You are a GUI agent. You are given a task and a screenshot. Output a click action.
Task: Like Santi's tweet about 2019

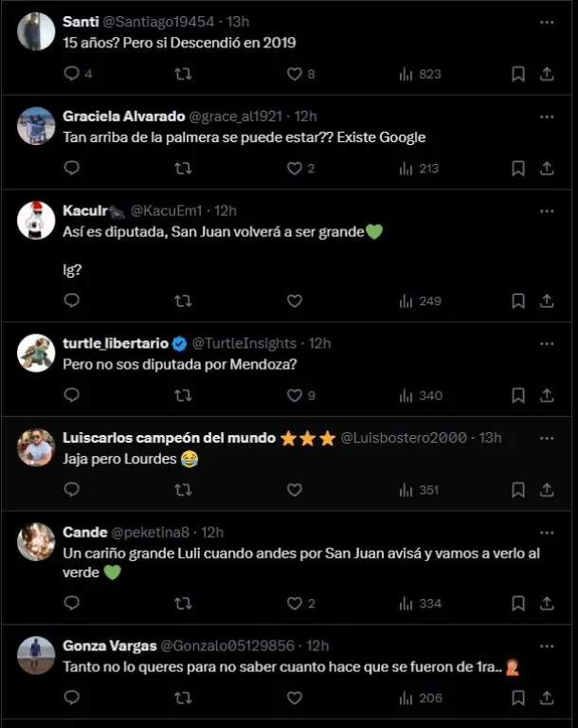pos(295,74)
